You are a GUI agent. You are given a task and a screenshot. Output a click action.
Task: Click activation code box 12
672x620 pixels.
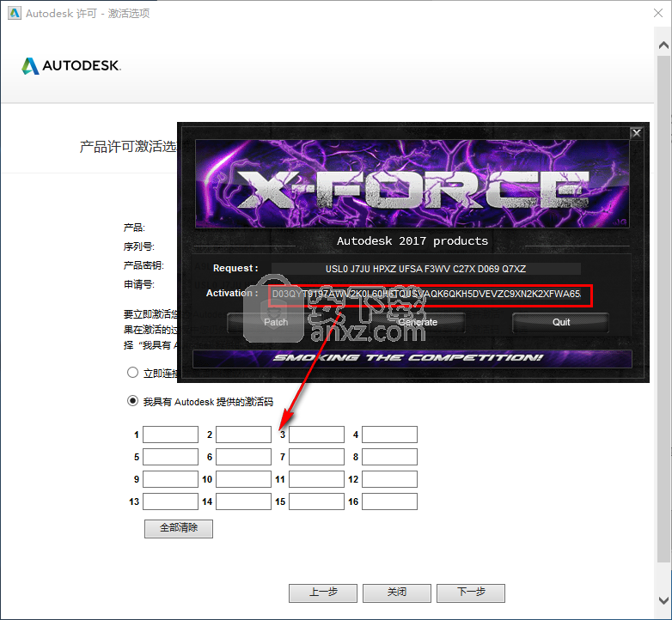point(389,479)
